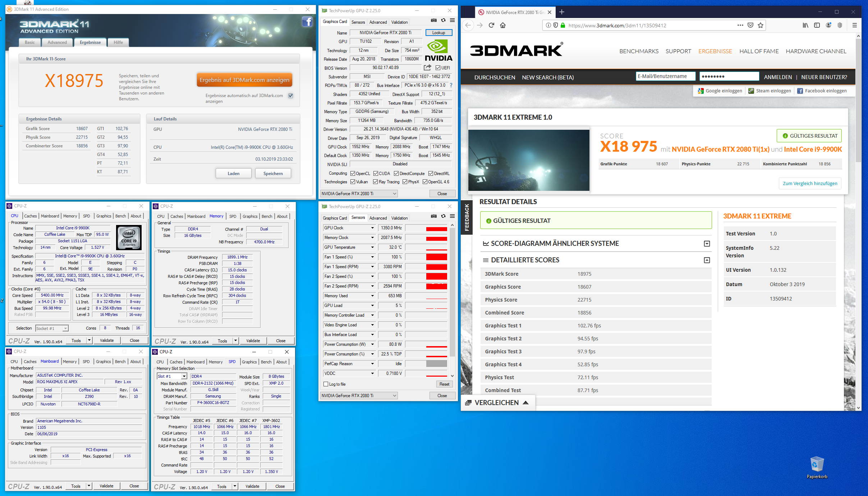Image resolution: width=868 pixels, height=496 pixels.
Task: Click the browser home icon
Action: click(503, 25)
